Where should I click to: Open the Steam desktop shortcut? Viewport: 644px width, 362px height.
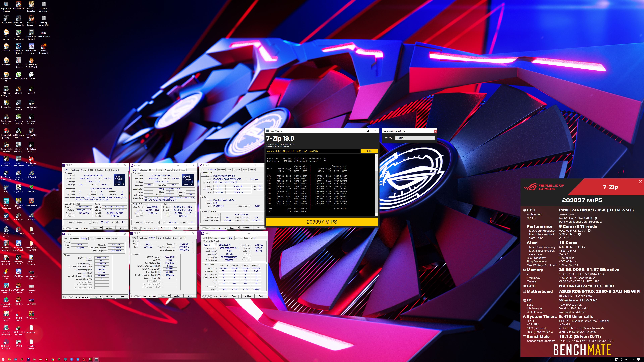6,216
